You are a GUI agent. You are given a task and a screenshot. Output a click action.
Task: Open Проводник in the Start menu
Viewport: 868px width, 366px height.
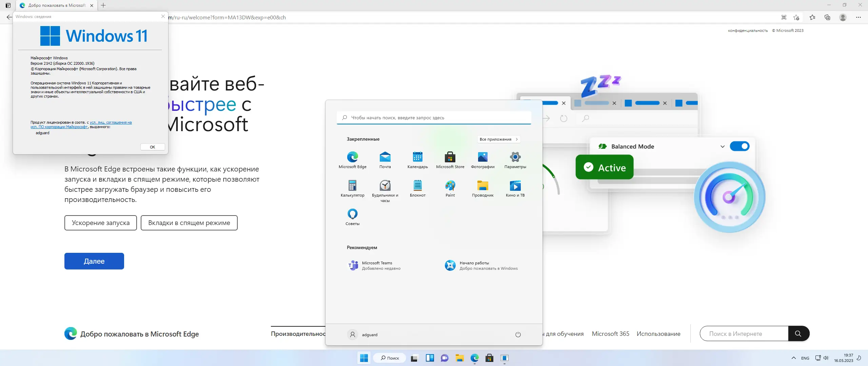click(x=482, y=188)
